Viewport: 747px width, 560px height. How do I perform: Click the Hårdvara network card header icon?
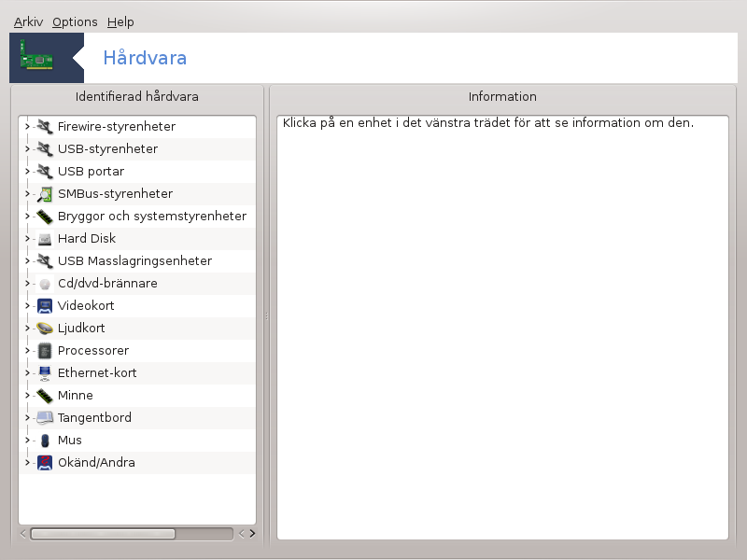click(x=36, y=55)
